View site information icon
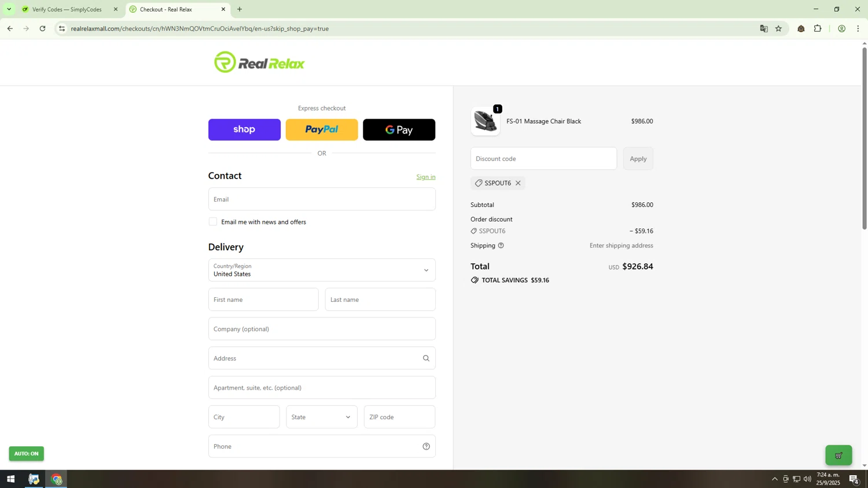The width and height of the screenshot is (868, 488). point(62,28)
